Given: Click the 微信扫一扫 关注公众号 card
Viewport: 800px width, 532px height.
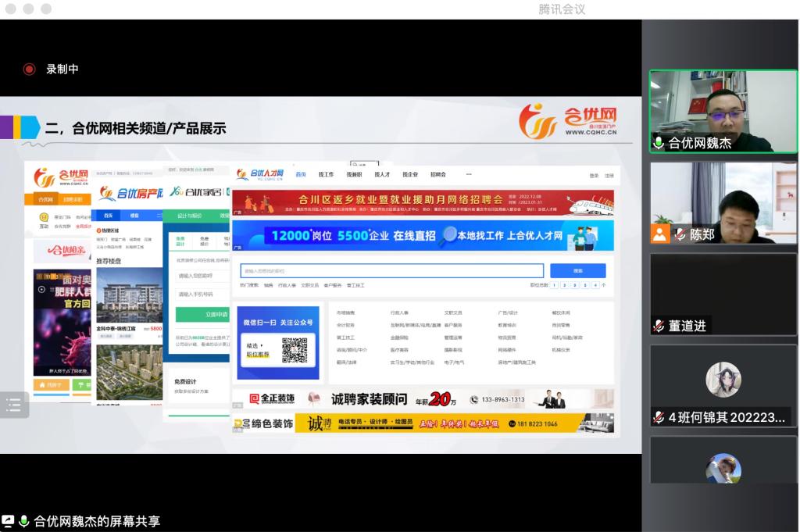Looking at the screenshot, I should click(278, 343).
